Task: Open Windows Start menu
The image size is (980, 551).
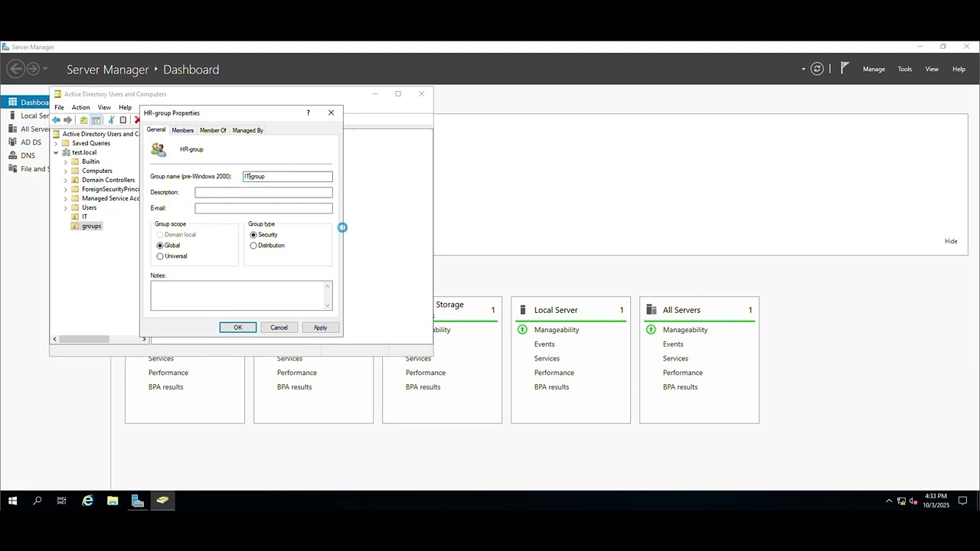Action: tap(12, 500)
